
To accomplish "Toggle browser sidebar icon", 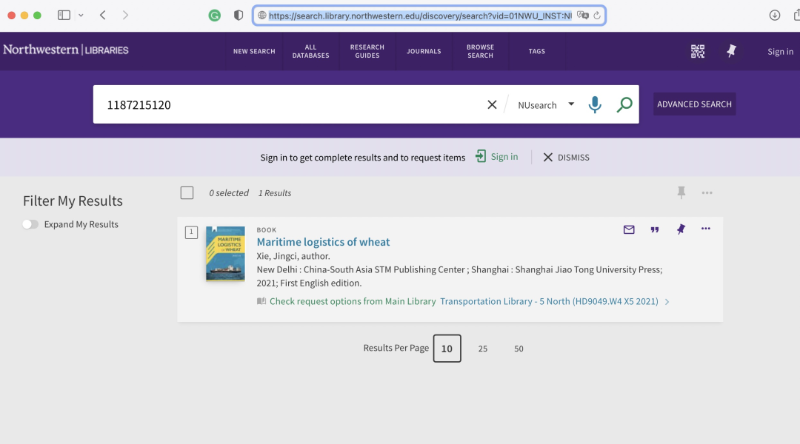I will tap(64, 15).
